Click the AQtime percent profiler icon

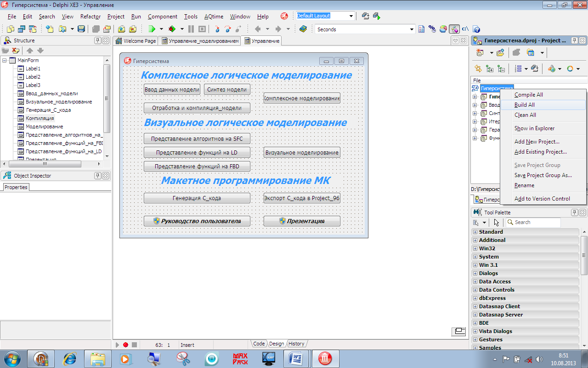coord(432,29)
